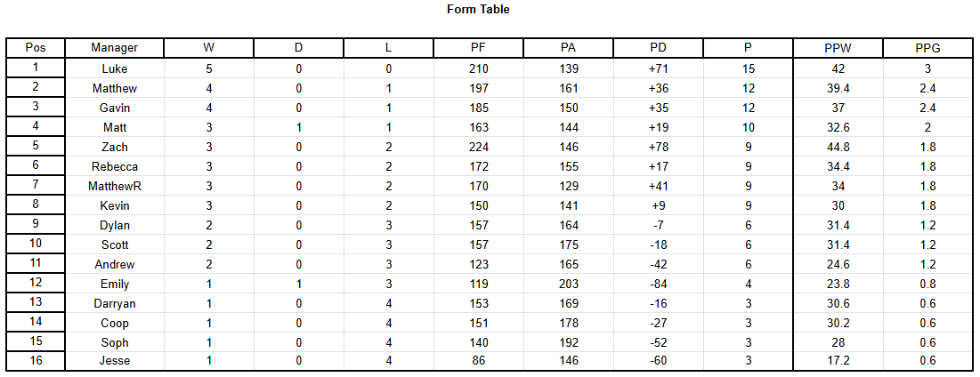Click the PF column header
The width and height of the screenshot is (980, 377).
[479, 48]
